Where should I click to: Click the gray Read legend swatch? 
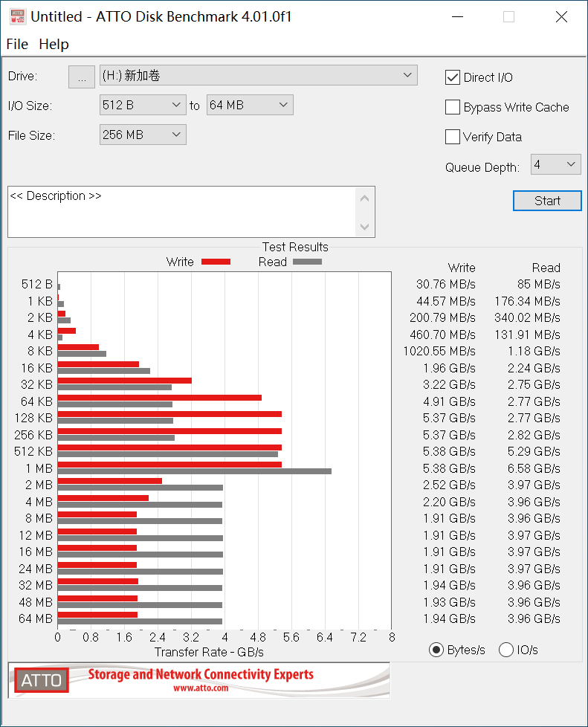[x=307, y=262]
